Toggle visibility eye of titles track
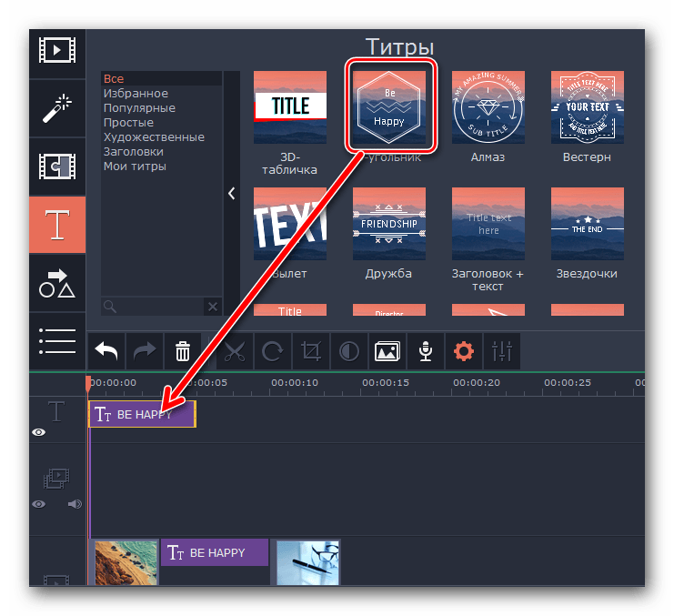 click(39, 432)
